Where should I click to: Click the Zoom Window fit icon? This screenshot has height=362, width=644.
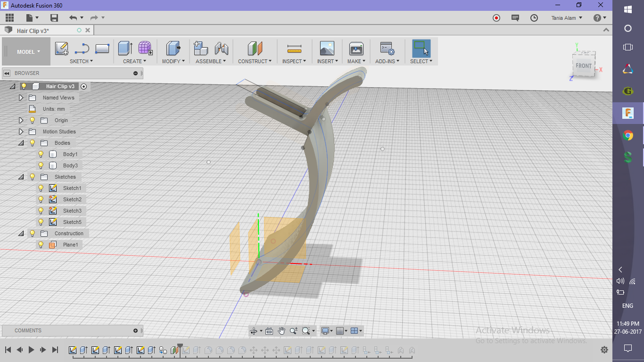pos(306,331)
